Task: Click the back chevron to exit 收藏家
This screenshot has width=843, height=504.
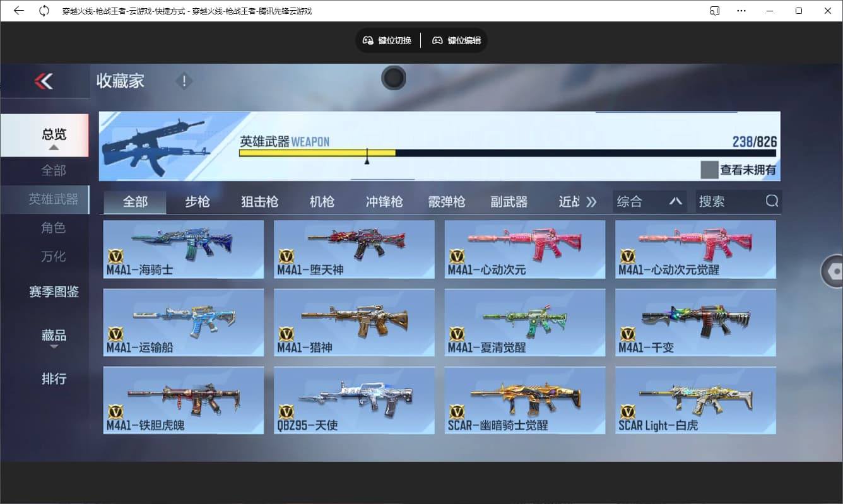Action: pyautogui.click(x=44, y=81)
